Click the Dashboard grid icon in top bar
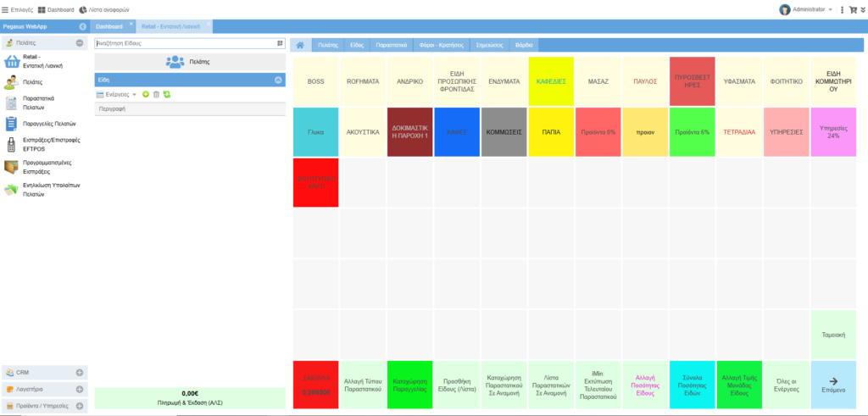The image size is (868, 416). coord(42,9)
